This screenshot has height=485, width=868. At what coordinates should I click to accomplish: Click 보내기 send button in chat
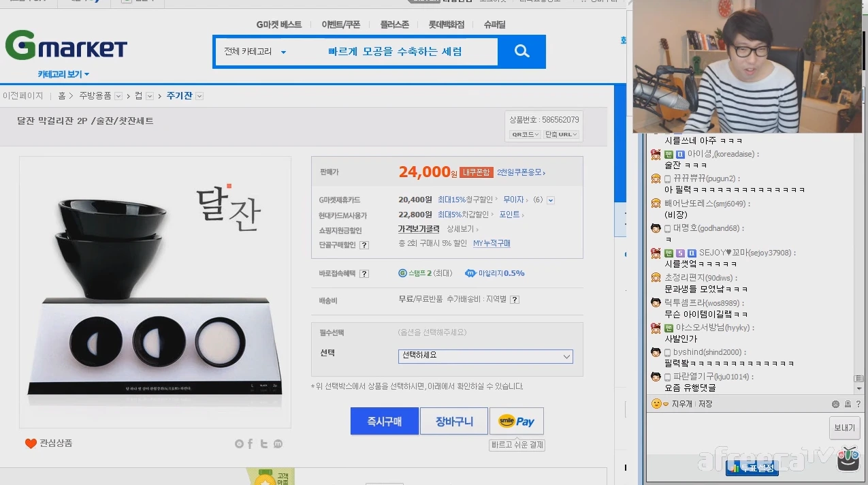[845, 428]
